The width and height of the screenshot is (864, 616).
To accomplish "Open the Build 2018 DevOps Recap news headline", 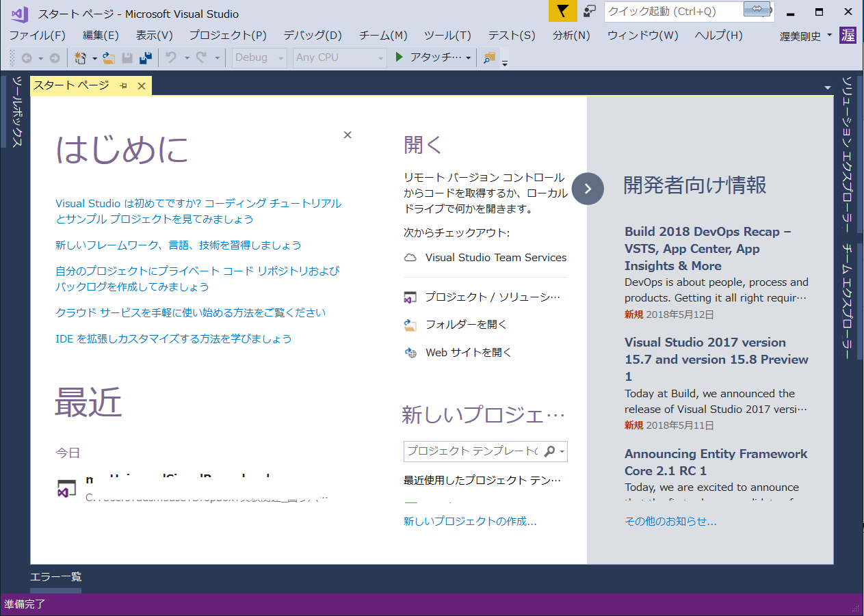I will 708,249.
